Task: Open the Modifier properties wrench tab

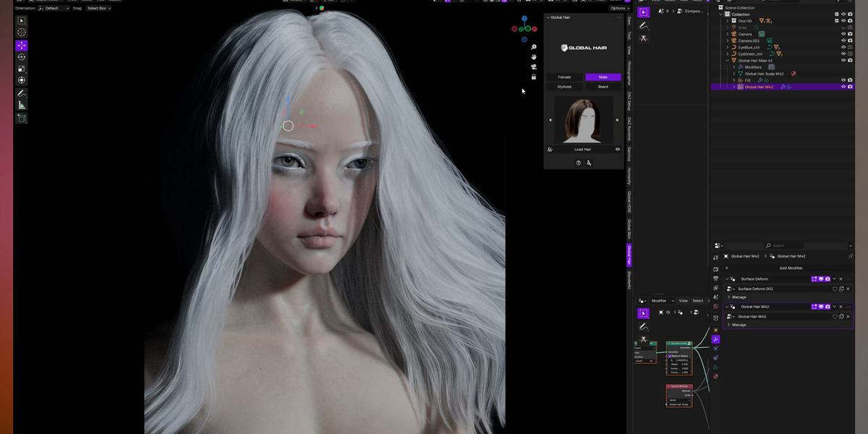Action: [715, 339]
